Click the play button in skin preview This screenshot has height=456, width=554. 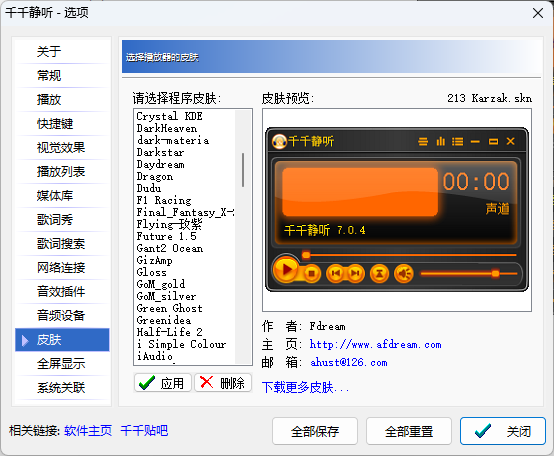[x=286, y=270]
